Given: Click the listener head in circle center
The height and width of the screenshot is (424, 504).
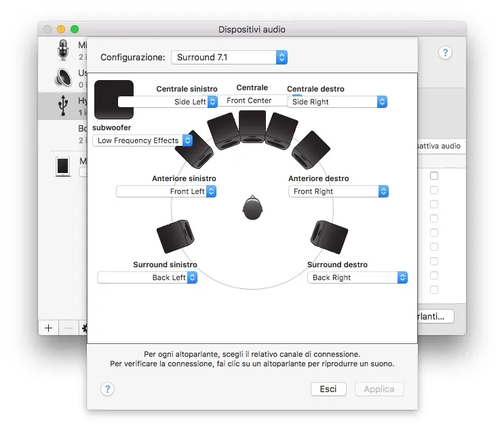Looking at the screenshot, I should click(252, 208).
